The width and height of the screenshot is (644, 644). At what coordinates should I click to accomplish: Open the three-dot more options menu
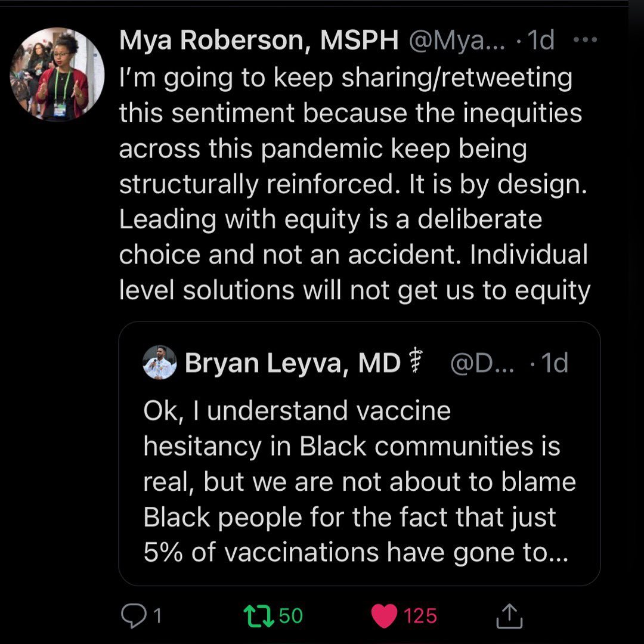click(x=584, y=41)
